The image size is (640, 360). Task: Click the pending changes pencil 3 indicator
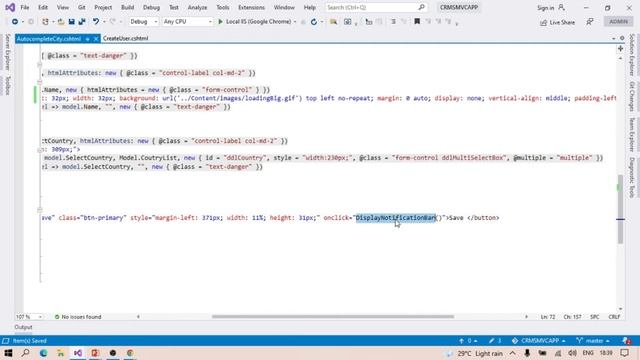click(x=495, y=341)
